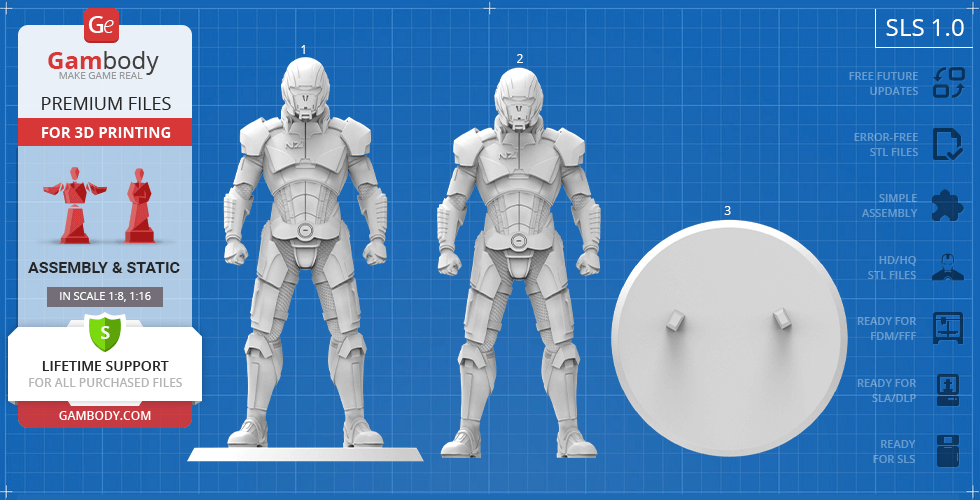The height and width of the screenshot is (500, 980).
Task: Click the SLS 1.0 version label
Action: pos(924,28)
